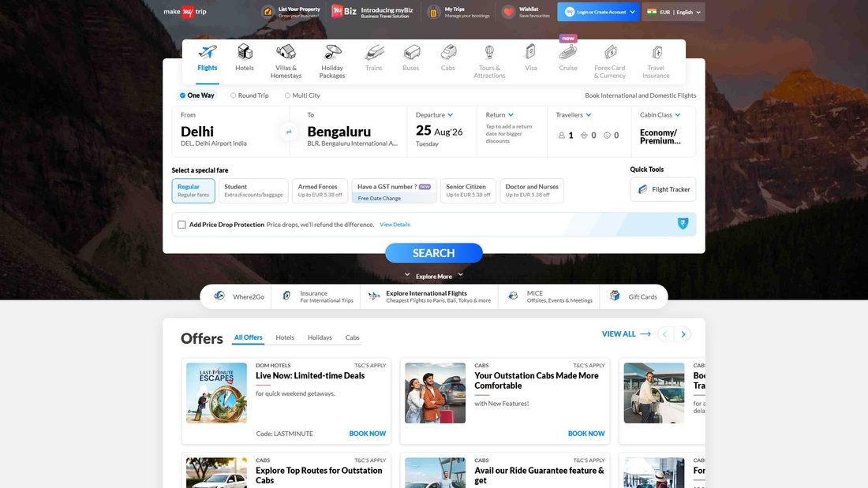This screenshot has width=868, height=488.
Task: Switch to the All Offers tab
Action: (248, 337)
